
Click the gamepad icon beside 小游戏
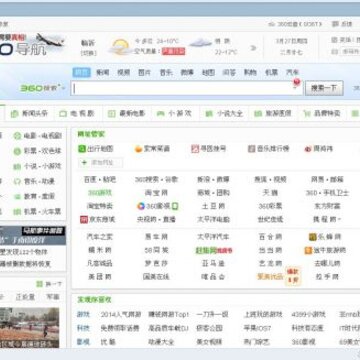pos(160,114)
